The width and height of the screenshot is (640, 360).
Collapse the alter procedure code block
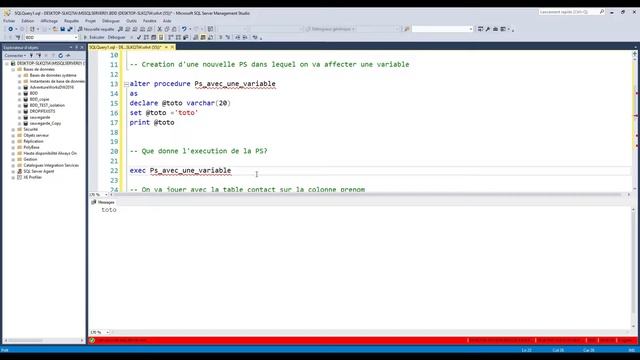(x=126, y=84)
